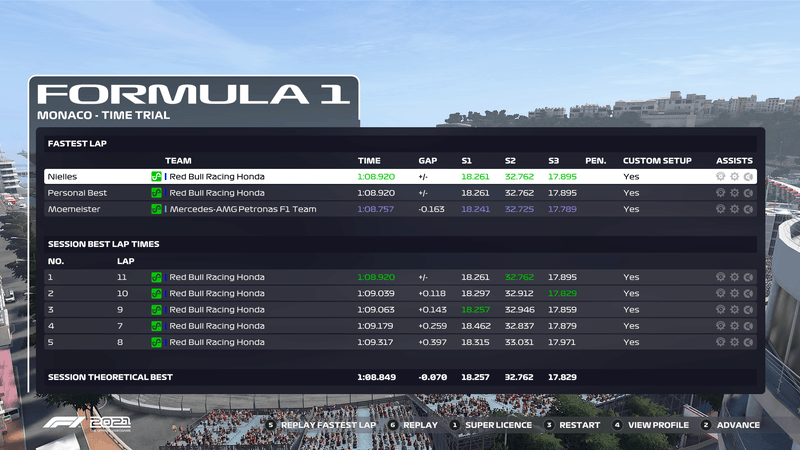The width and height of the screenshot is (800, 450).
Task: Click the PEN. column header
Action: click(595, 161)
